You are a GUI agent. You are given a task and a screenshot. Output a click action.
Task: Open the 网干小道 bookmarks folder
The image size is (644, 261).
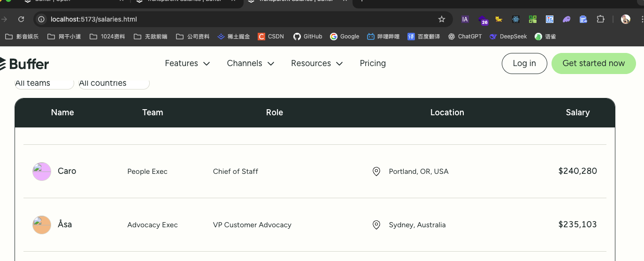(64, 37)
